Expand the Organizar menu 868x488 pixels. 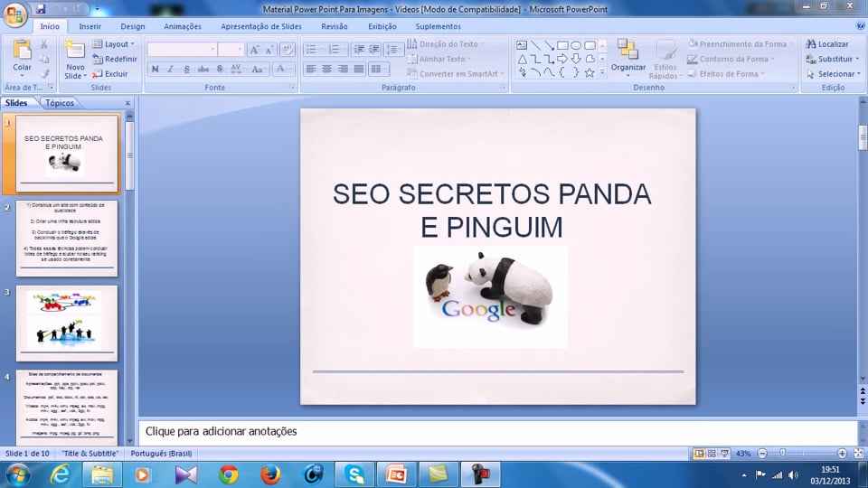[627, 60]
